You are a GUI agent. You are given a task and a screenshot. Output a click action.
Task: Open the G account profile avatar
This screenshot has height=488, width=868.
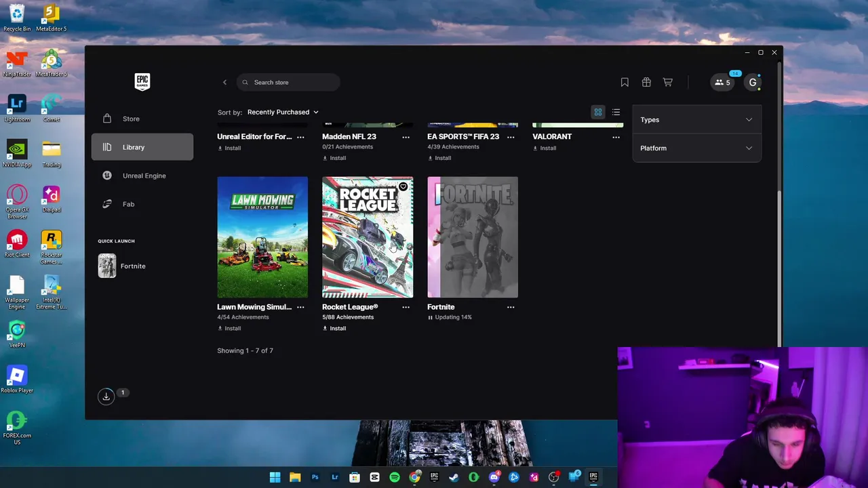pyautogui.click(x=753, y=82)
